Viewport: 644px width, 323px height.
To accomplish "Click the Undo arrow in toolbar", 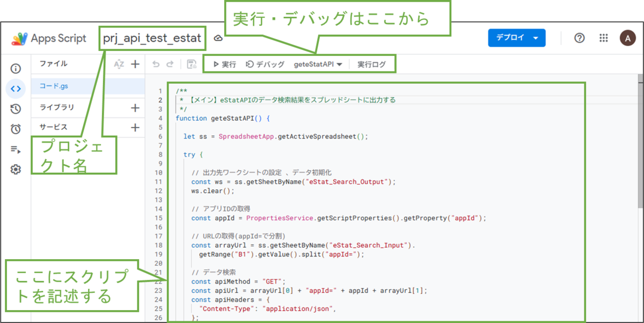I will (x=156, y=64).
